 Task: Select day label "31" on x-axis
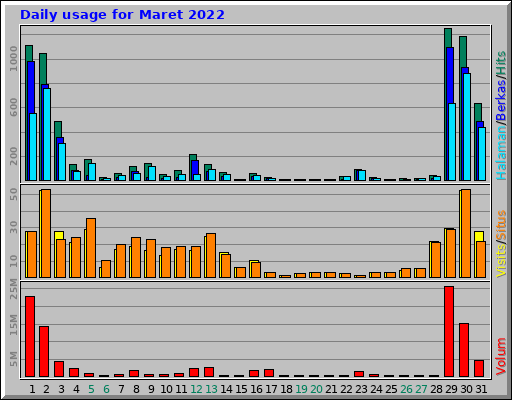(x=481, y=389)
